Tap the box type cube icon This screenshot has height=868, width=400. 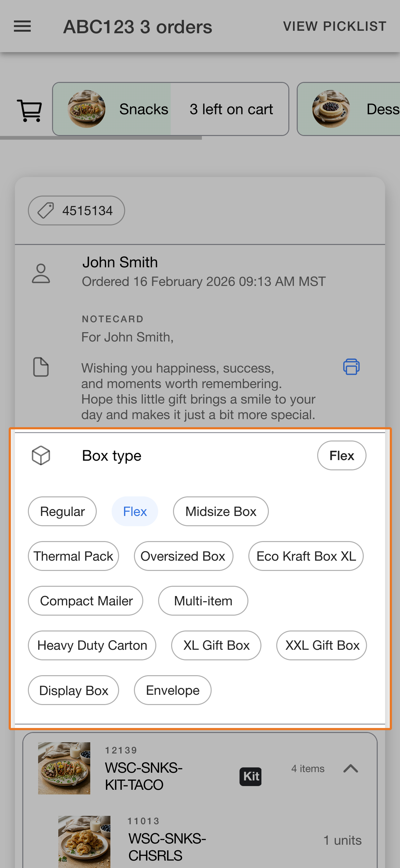coord(41,455)
